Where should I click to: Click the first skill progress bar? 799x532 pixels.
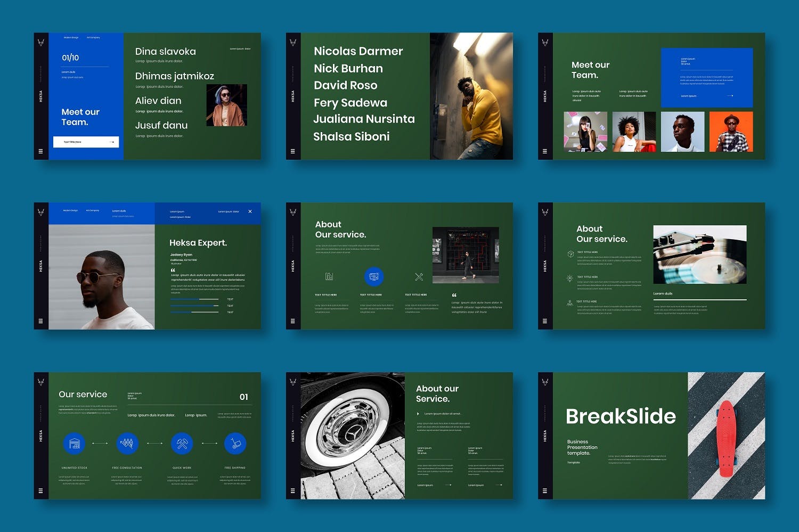tap(194, 299)
